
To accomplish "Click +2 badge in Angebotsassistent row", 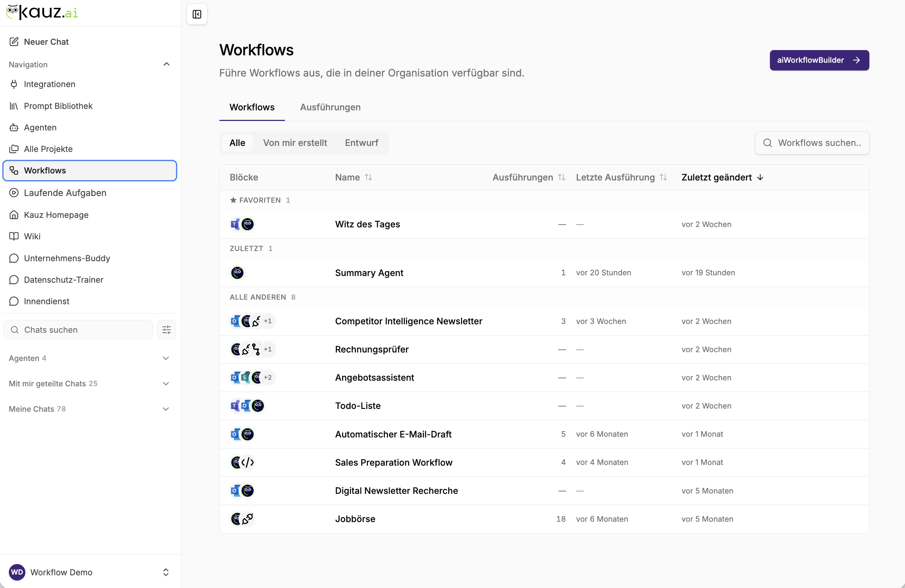I will pyautogui.click(x=268, y=378).
